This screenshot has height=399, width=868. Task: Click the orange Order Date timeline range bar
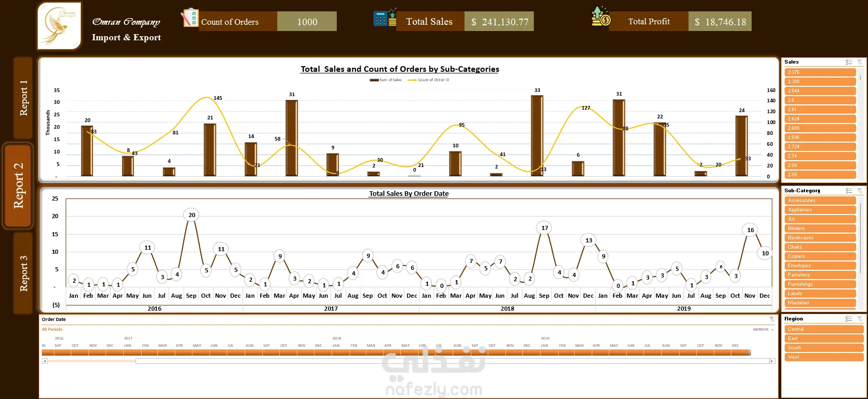pyautogui.click(x=396, y=352)
